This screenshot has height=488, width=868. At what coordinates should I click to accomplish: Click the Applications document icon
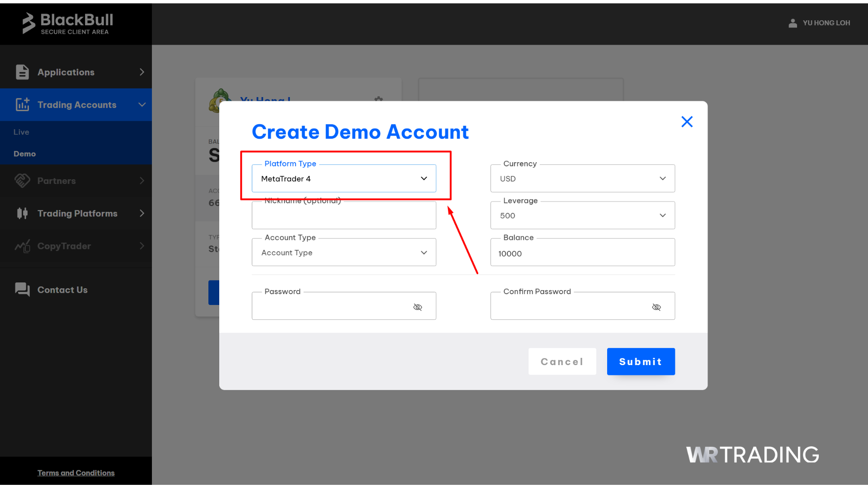click(22, 72)
